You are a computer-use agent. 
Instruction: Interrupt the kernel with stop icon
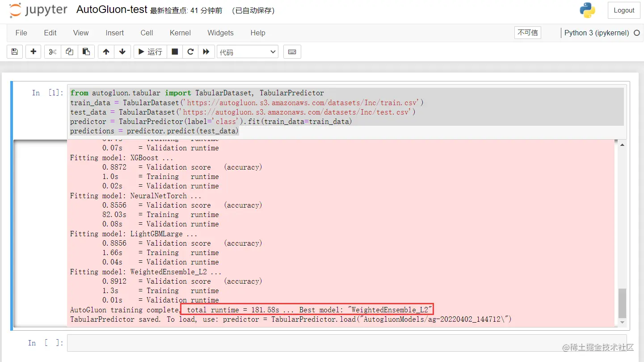tap(175, 52)
